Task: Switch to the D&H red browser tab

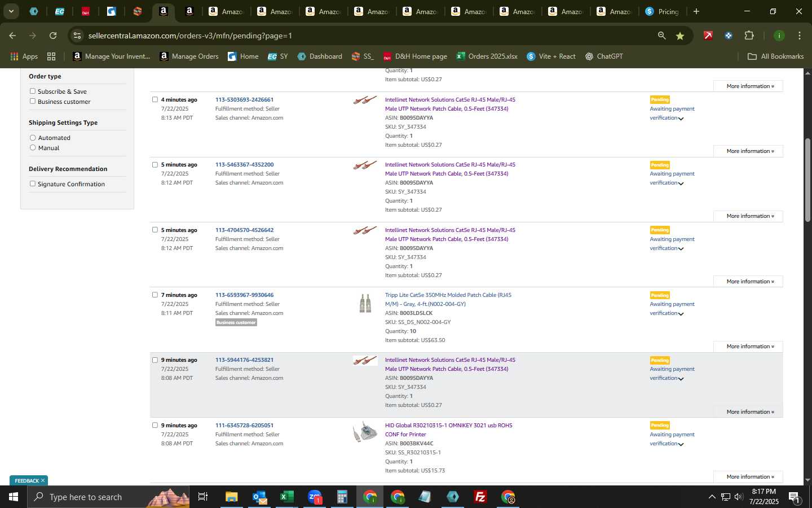Action: [x=85, y=11]
